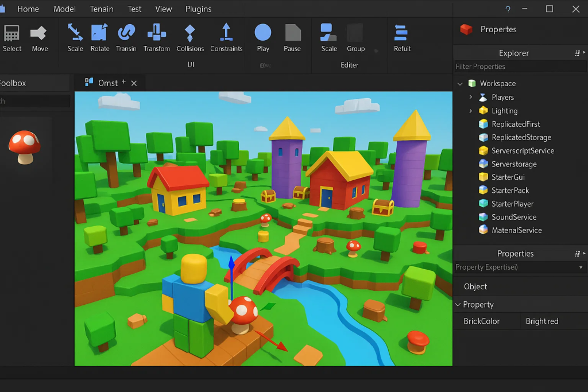Choose the Transfom tool
Image resolution: width=588 pixels, height=392 pixels.
156,38
